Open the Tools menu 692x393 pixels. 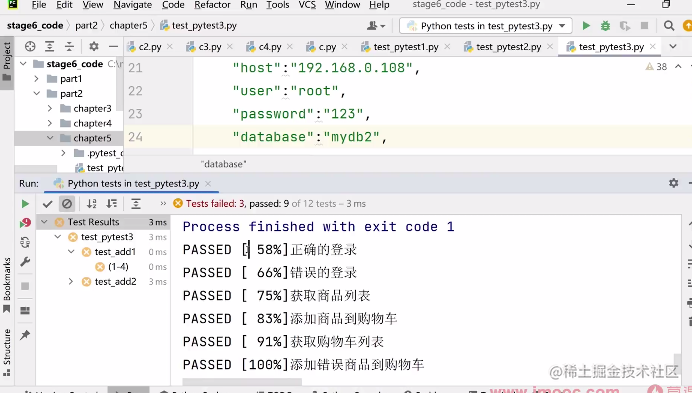[278, 5]
